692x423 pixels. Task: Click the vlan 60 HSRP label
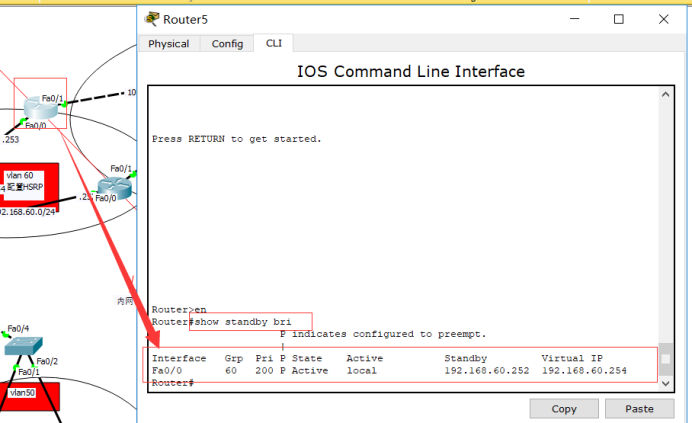pyautogui.click(x=25, y=181)
